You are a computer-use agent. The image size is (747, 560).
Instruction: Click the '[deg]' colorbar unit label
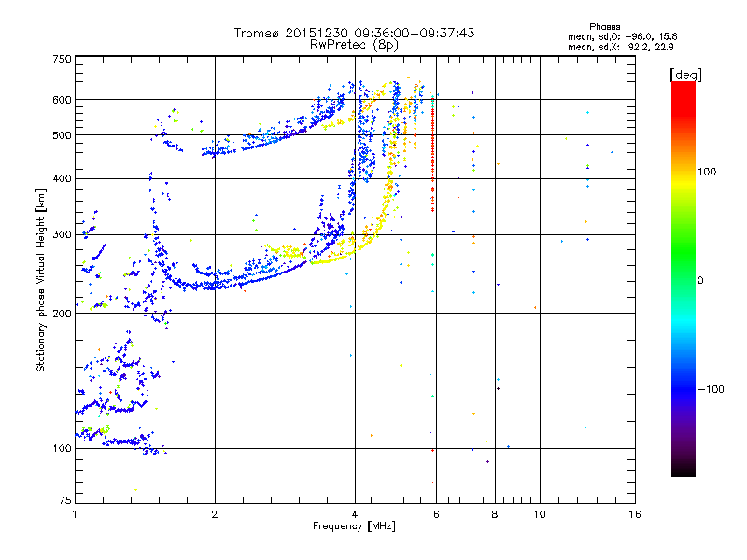685,75
